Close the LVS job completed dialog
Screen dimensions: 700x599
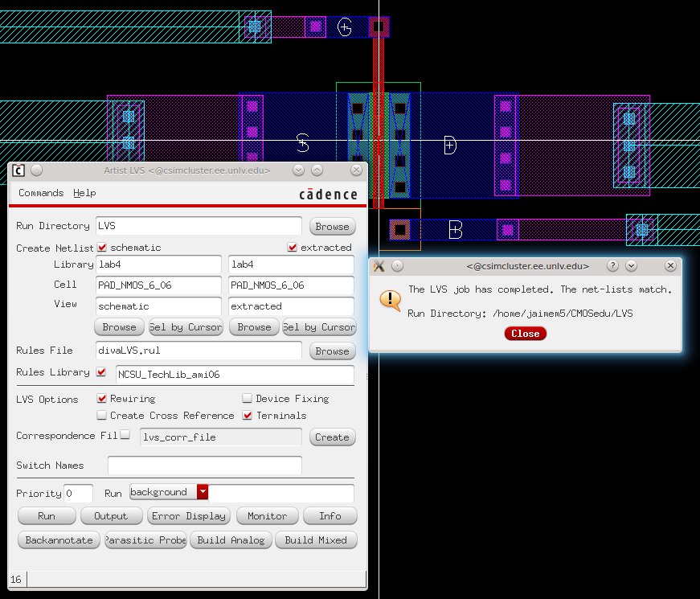pos(525,334)
